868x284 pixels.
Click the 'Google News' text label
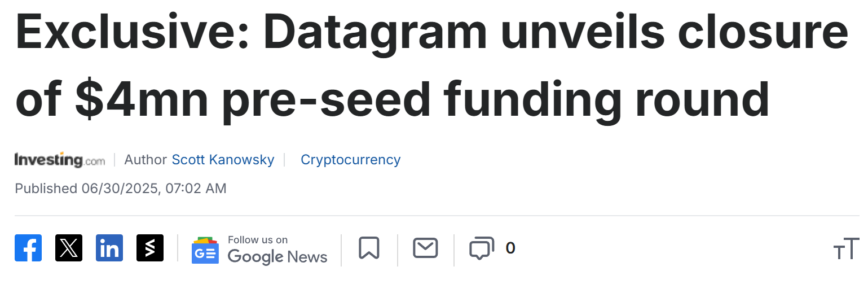277,257
